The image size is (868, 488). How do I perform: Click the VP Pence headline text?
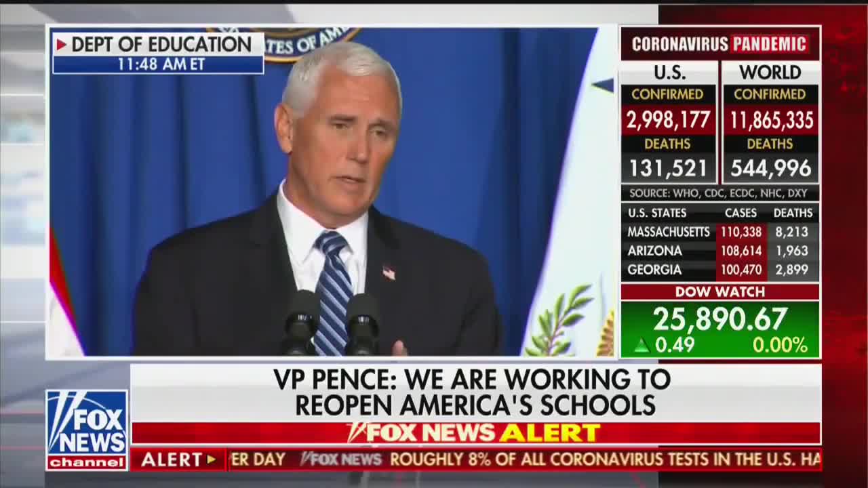(474, 392)
